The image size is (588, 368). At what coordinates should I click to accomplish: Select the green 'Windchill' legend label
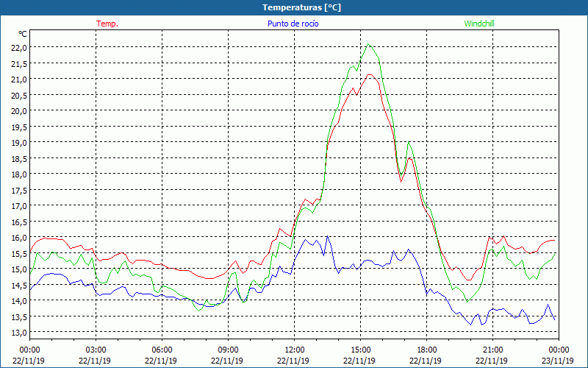(479, 24)
